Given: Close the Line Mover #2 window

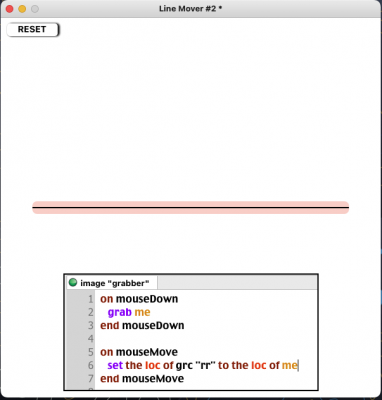Looking at the screenshot, I should (10, 9).
